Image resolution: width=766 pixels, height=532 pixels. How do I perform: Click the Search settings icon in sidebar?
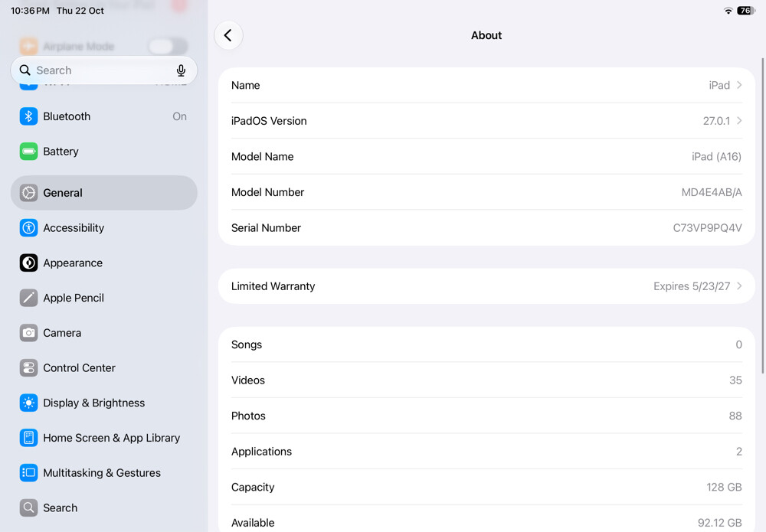pyautogui.click(x=29, y=508)
